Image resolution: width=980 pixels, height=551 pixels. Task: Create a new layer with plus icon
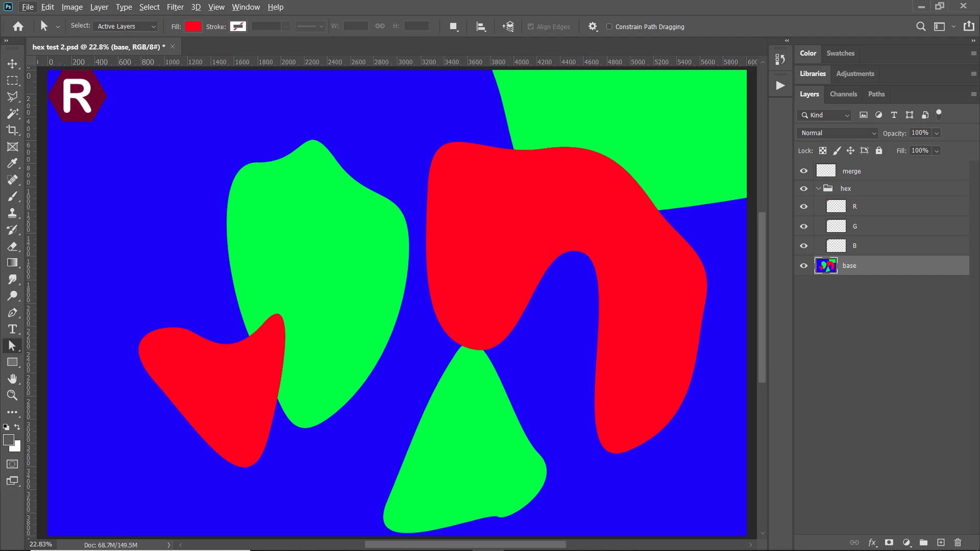[x=941, y=542]
